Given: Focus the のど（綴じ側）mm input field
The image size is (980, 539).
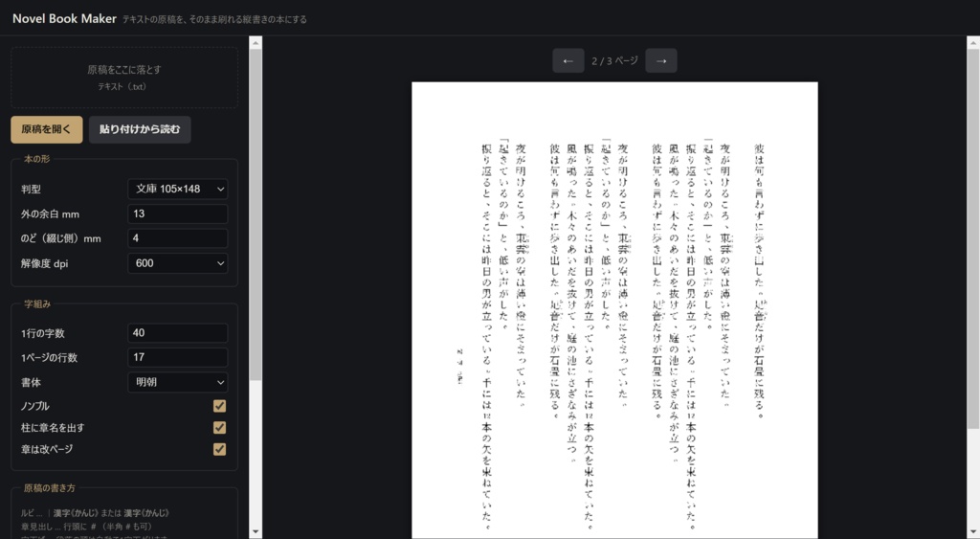Looking at the screenshot, I should 177,238.
